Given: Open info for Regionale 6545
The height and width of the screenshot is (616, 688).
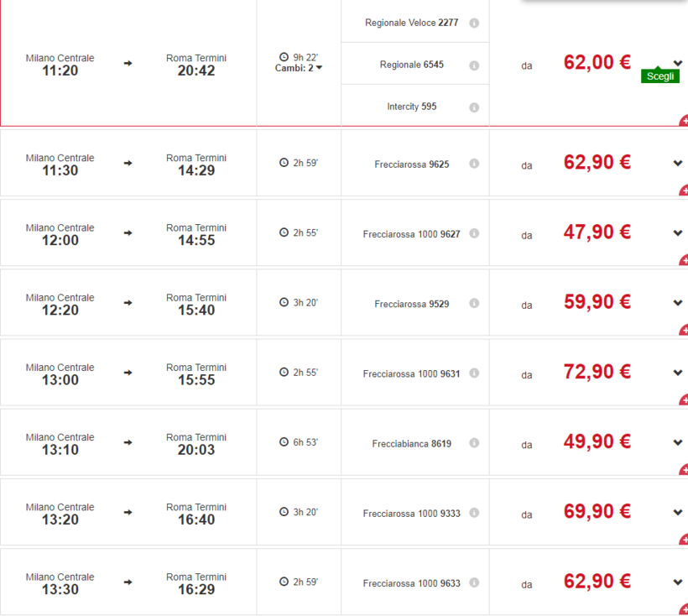Looking at the screenshot, I should (x=474, y=65).
